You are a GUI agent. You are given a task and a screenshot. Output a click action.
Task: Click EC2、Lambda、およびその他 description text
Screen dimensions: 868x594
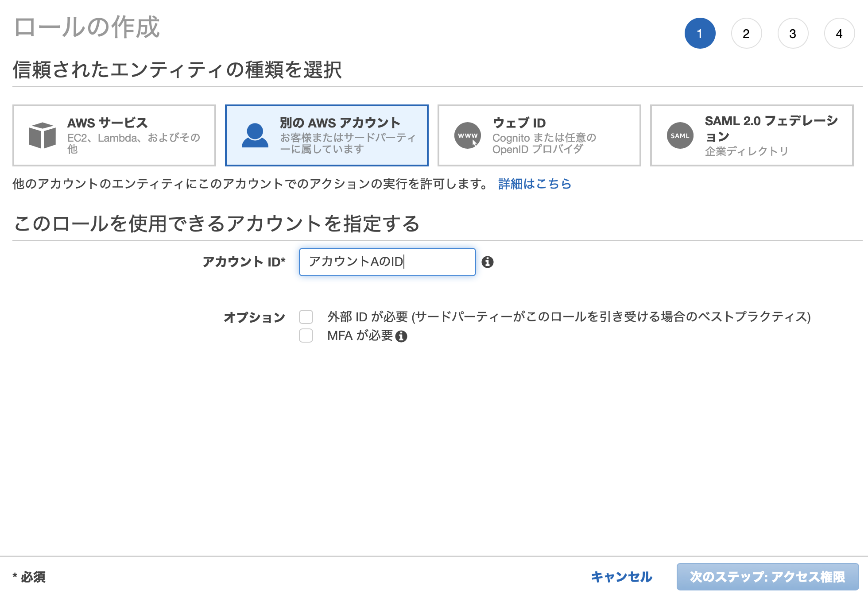[x=134, y=143]
